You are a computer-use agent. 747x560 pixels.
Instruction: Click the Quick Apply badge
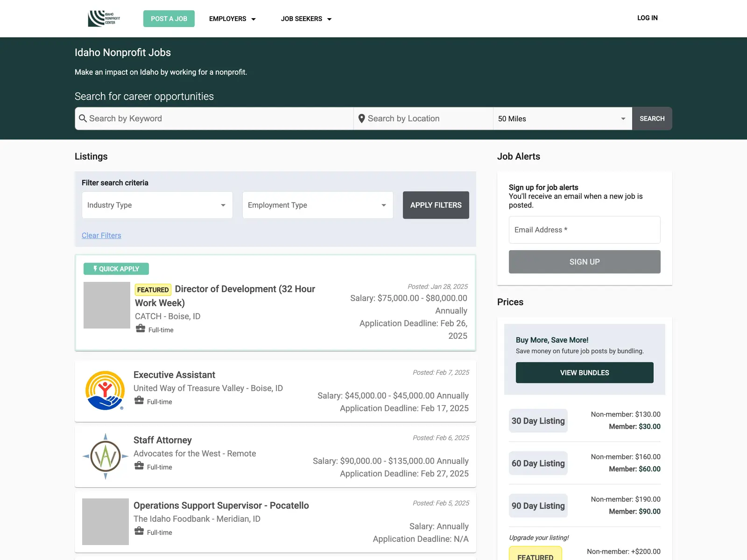116,269
